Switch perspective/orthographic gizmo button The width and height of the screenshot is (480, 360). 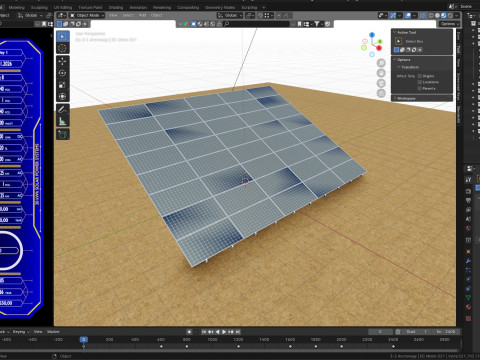(381, 93)
